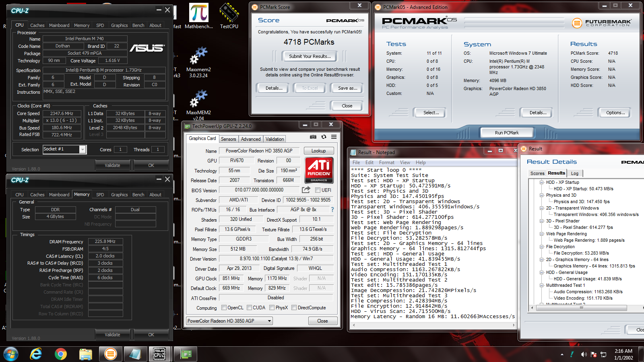Click the Bus Interface question mark icon

point(332,210)
